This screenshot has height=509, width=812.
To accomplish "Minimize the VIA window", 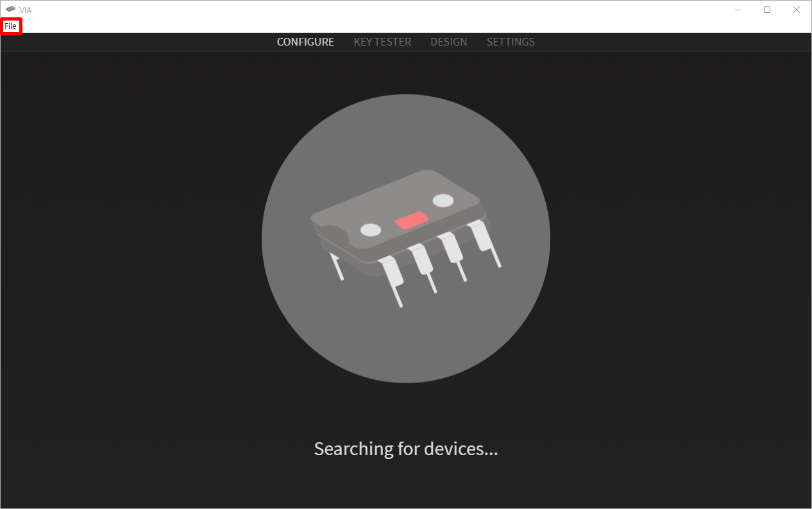I will pyautogui.click(x=738, y=10).
